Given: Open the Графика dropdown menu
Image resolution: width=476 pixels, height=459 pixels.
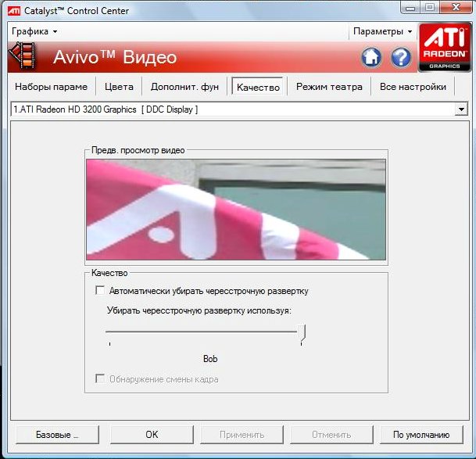Looking at the screenshot, I should click(34, 31).
